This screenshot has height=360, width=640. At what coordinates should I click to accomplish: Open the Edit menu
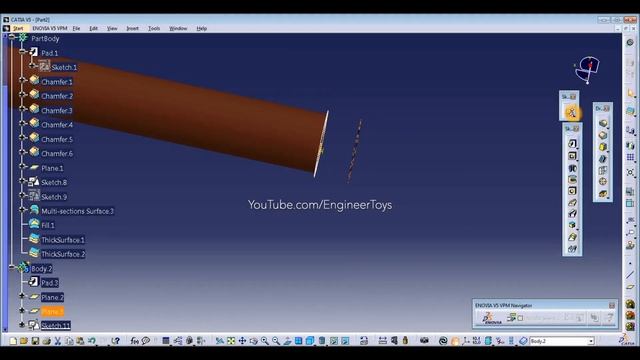tap(93, 29)
